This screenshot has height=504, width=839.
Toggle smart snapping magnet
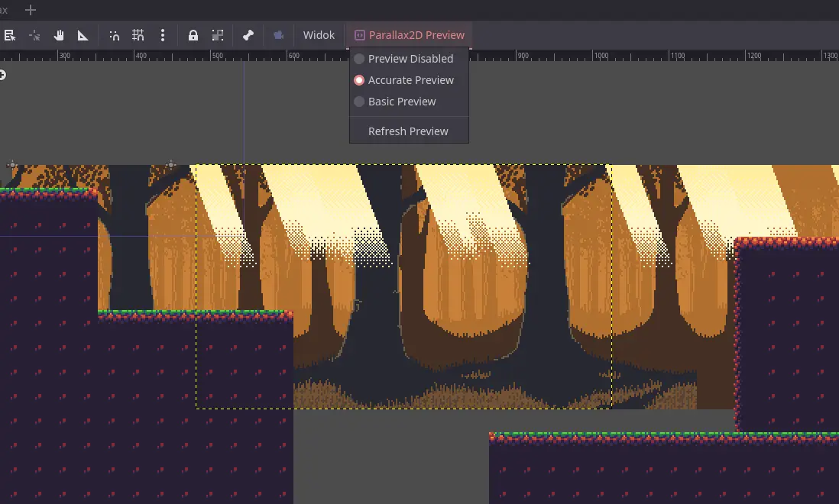(115, 35)
